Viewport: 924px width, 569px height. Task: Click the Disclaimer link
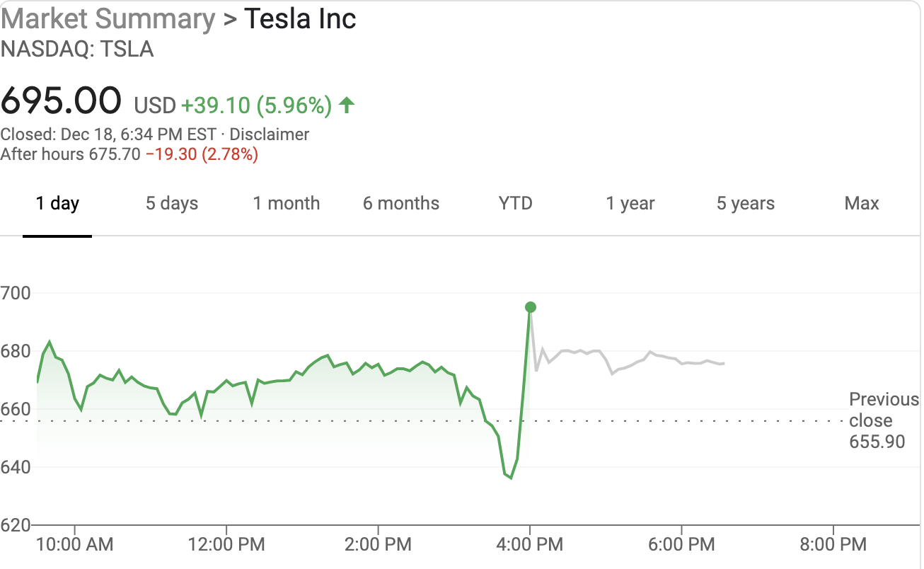coord(270,134)
